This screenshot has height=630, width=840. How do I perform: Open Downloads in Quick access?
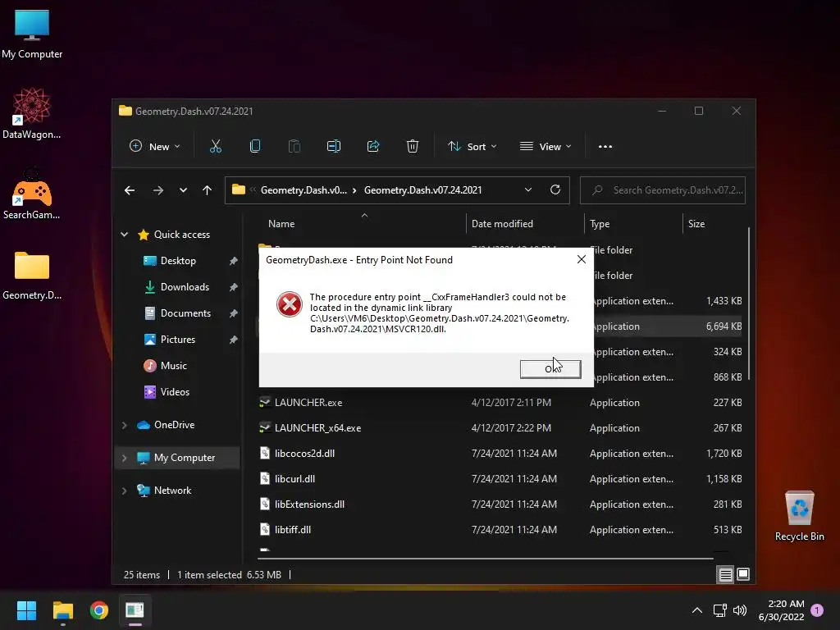click(185, 287)
